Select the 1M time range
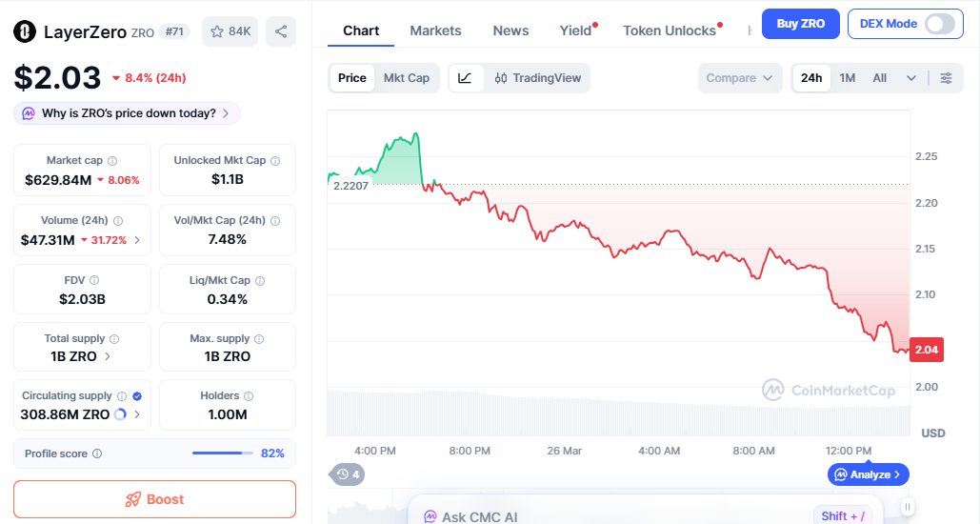980x524 pixels. (x=848, y=78)
